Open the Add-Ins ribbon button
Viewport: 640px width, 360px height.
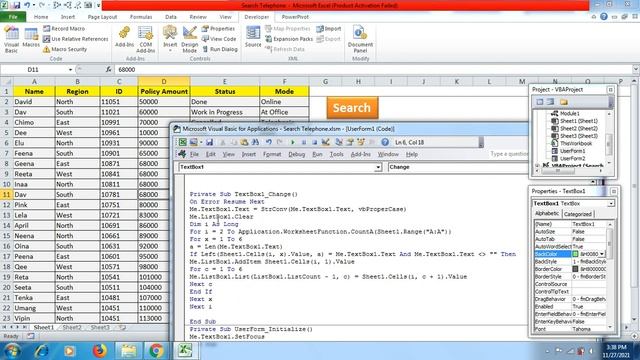coord(124,37)
